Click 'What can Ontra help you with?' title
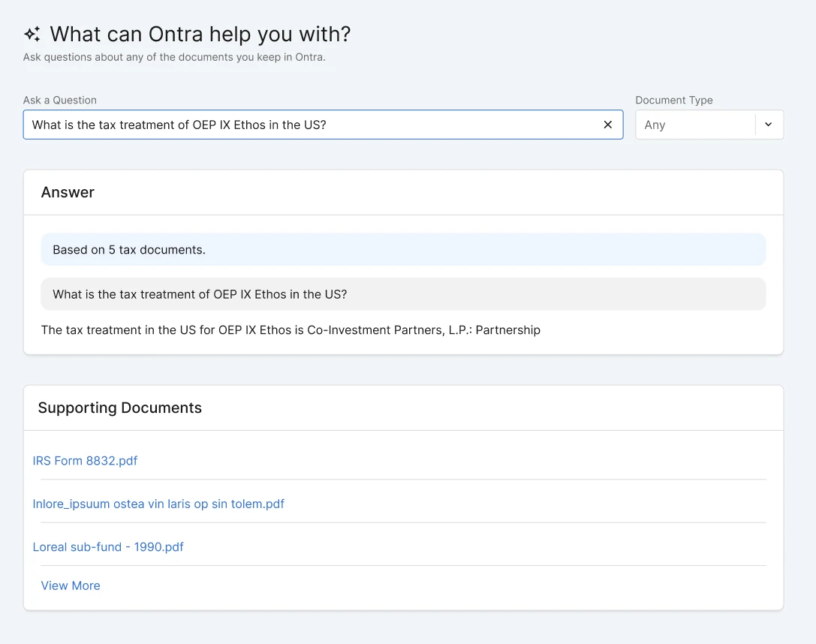816x644 pixels. [200, 35]
